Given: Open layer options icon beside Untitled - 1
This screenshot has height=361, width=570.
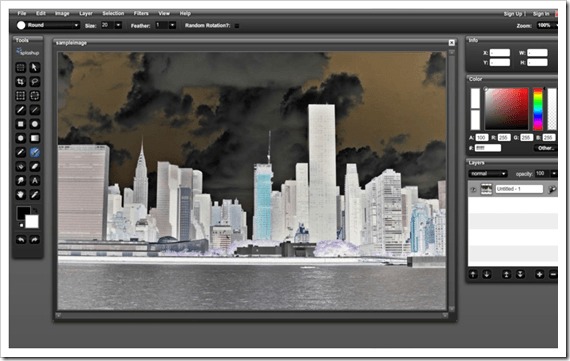Looking at the screenshot, I should click(x=552, y=189).
